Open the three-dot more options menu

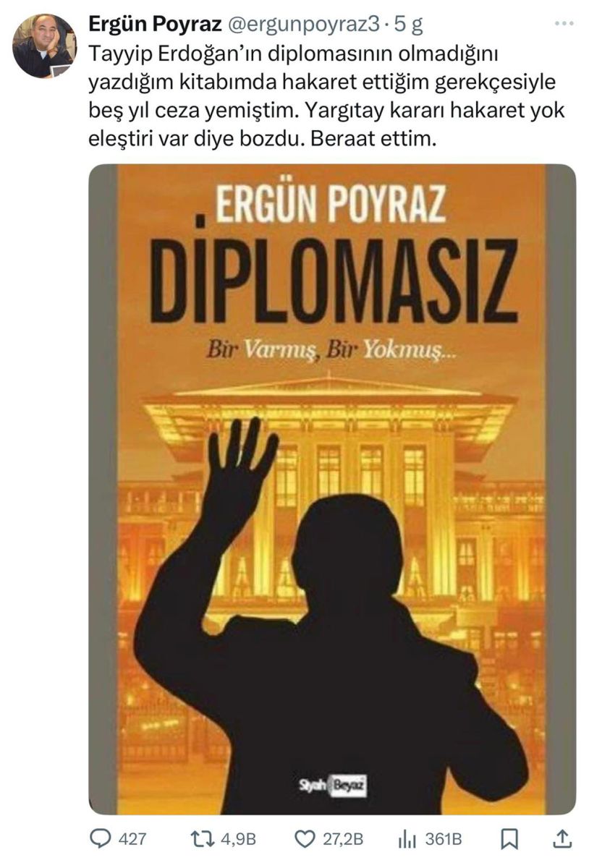(564, 24)
